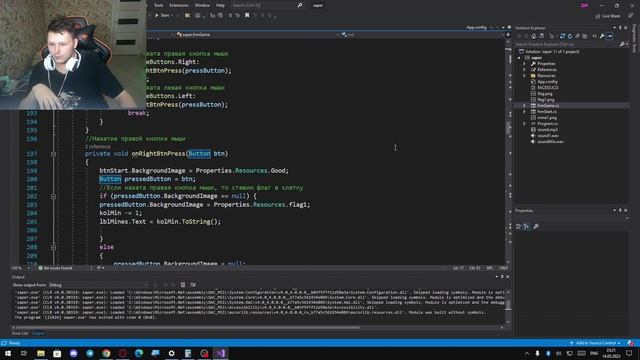640x360 pixels.
Task: Open the Tools menu
Action: [x=158, y=5]
